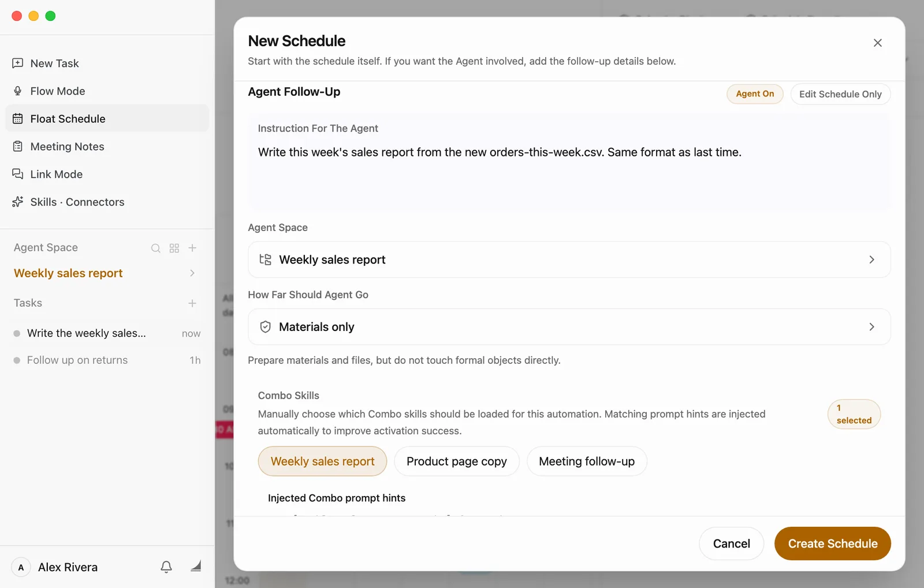Expand Weekly sales report sidebar chevron
924x588 pixels.
(x=192, y=273)
